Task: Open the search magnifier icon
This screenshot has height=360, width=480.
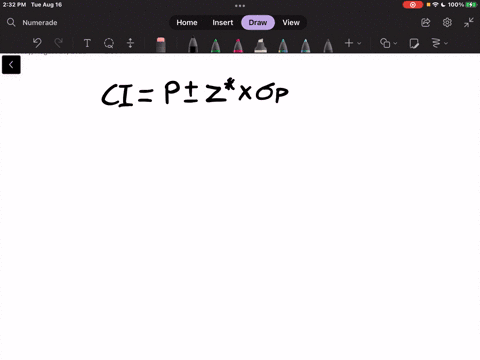Action: click(x=11, y=22)
